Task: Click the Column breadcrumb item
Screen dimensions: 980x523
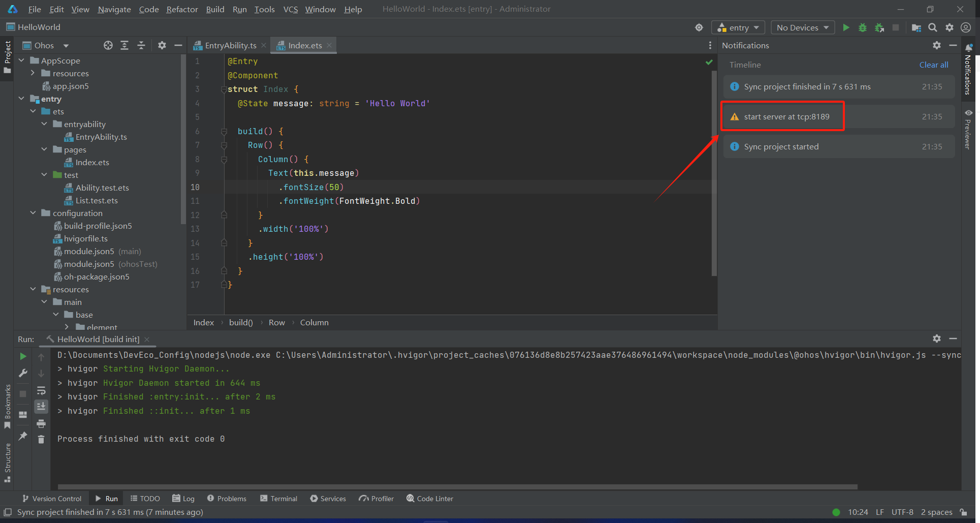Action: (x=314, y=322)
